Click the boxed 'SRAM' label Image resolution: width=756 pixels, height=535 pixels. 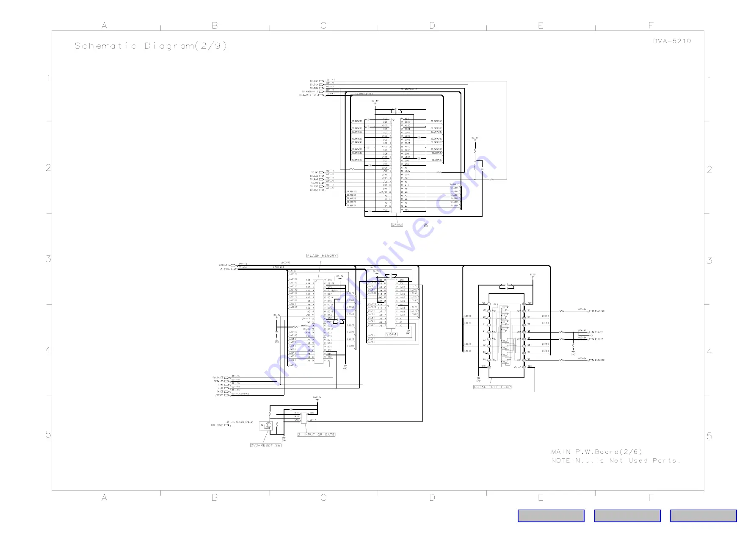[x=392, y=334]
